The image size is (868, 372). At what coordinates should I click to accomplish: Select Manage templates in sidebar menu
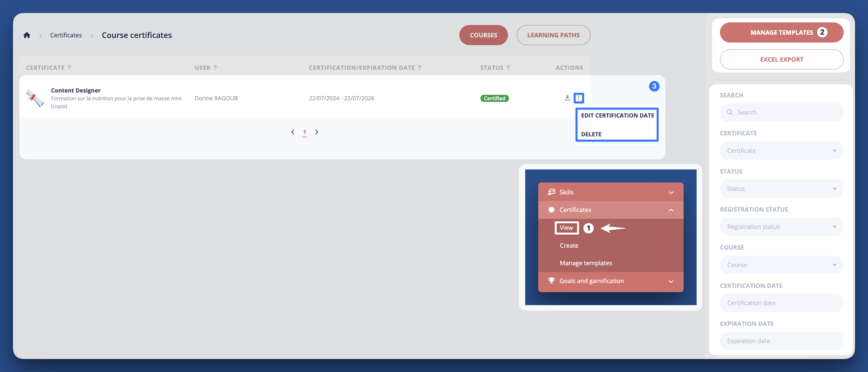coord(586,263)
